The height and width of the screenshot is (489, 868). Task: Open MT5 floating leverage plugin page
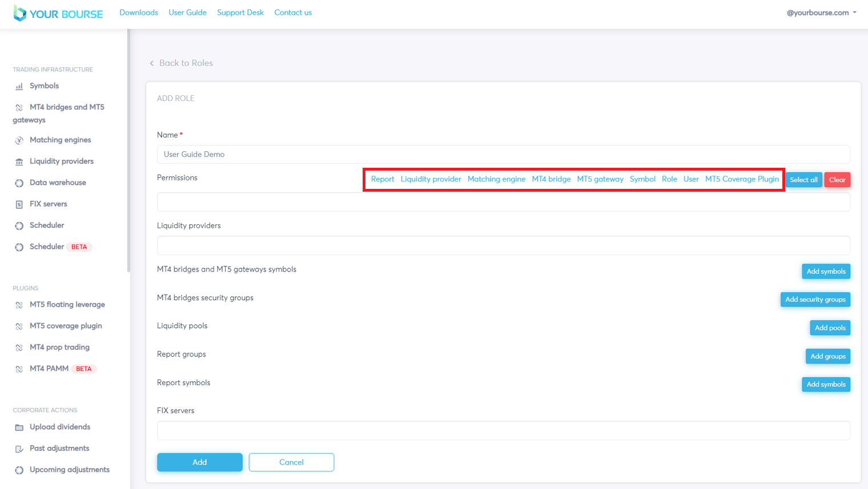point(67,305)
